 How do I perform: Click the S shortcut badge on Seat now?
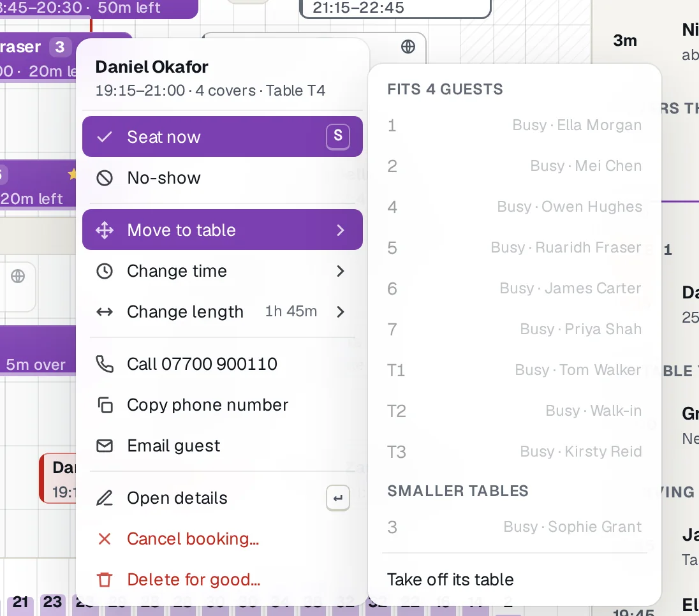click(x=338, y=136)
